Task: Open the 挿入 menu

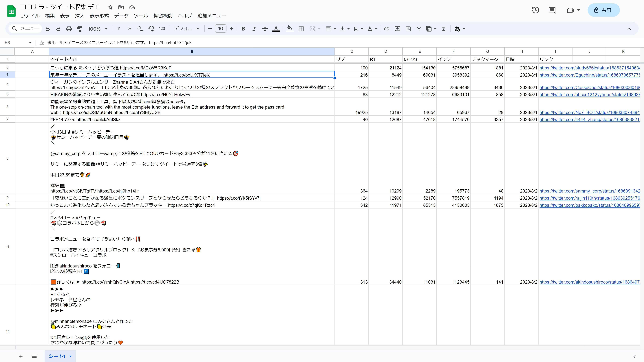Action: [x=80, y=16]
